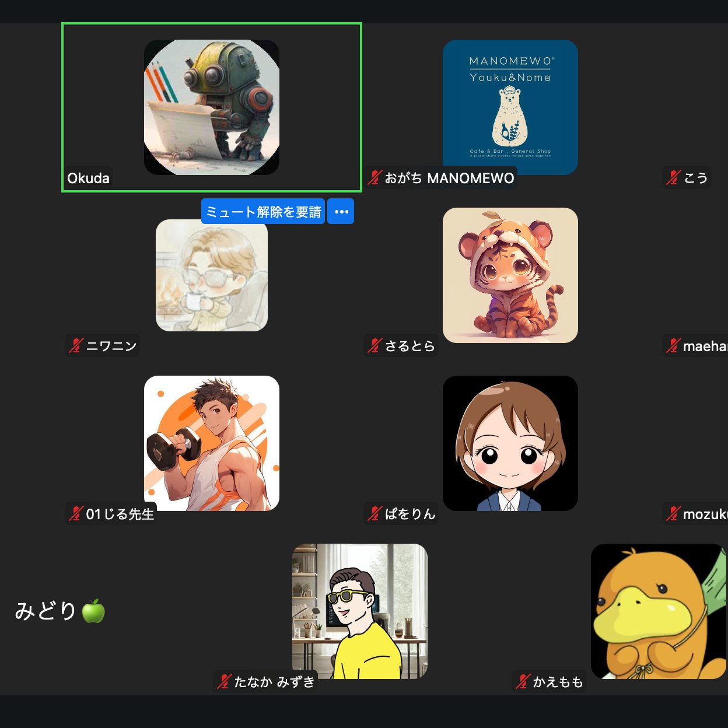This screenshot has width=728, height=728.
Task: Click the ミュート解除を要請 button
Action: click(263, 212)
